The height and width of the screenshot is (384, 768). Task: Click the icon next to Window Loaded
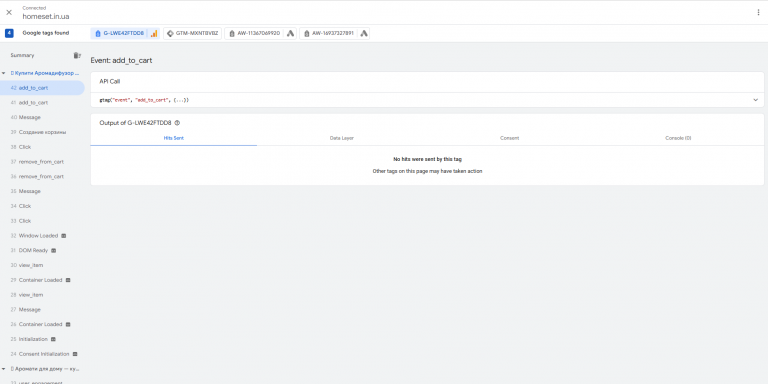[x=64, y=236]
